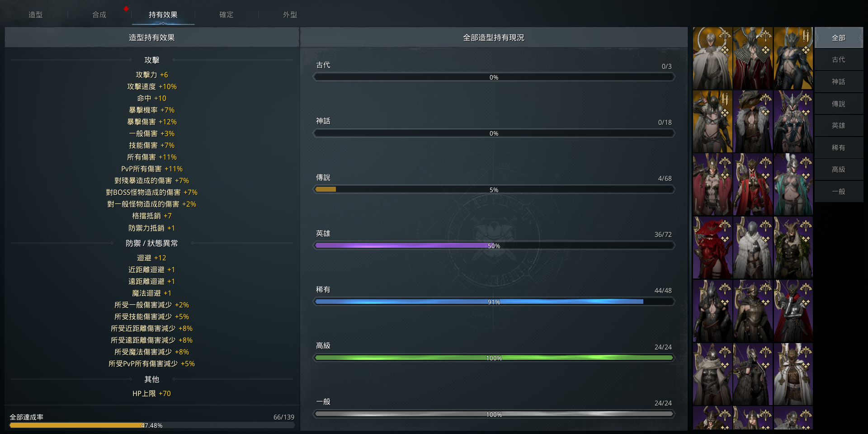Filter costumes by 神話 grade
Viewport: 868px width, 434px height.
[x=839, y=82]
